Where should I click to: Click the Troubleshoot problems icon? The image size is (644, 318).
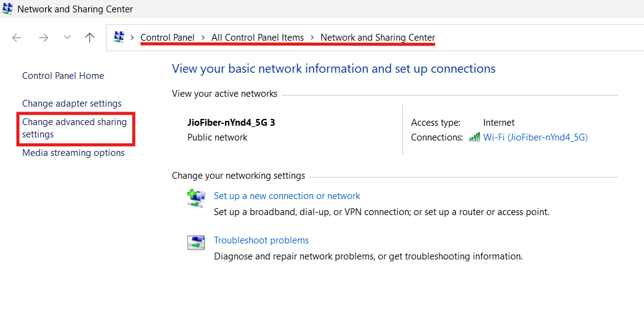click(195, 242)
